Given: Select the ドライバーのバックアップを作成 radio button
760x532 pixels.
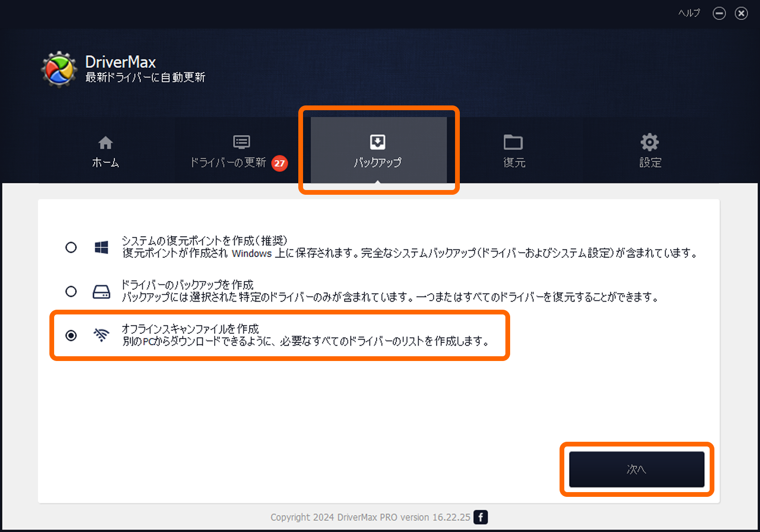Looking at the screenshot, I should click(71, 292).
